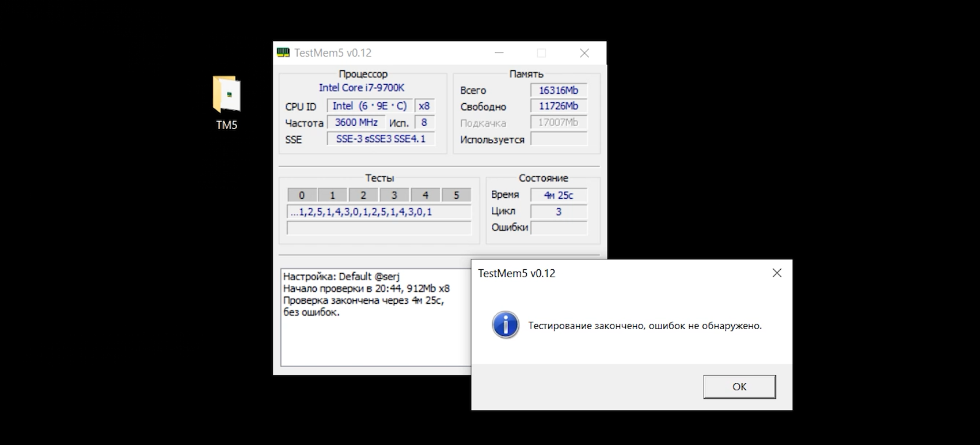Image resolution: width=980 pixels, height=445 pixels.
Task: Click the Цикл label
Action: pyautogui.click(x=503, y=212)
